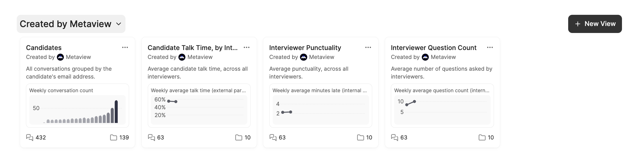Viewport: 644px width, 166px height.
Task: Open the Candidates card options menu
Action: click(x=125, y=48)
